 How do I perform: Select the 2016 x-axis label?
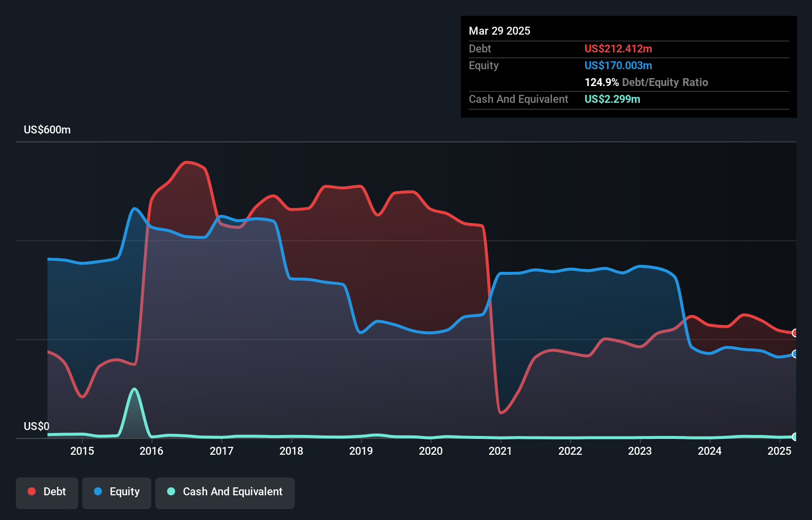pos(151,451)
